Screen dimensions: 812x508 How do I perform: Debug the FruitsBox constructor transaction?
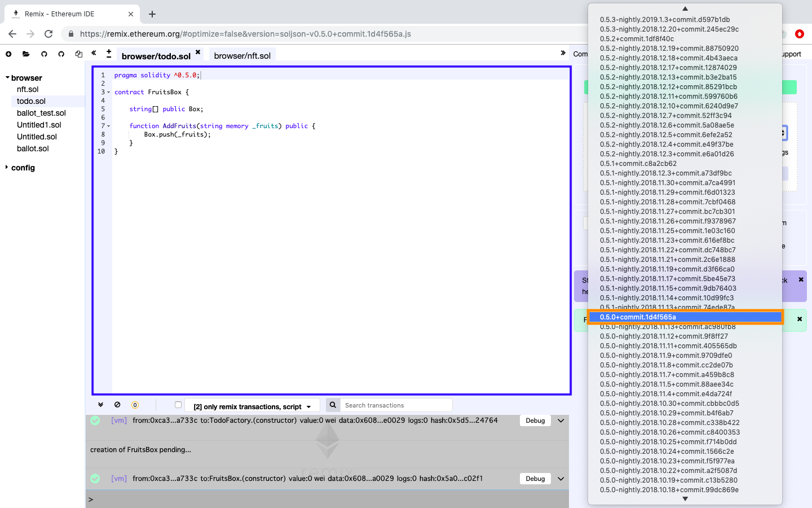click(x=535, y=479)
